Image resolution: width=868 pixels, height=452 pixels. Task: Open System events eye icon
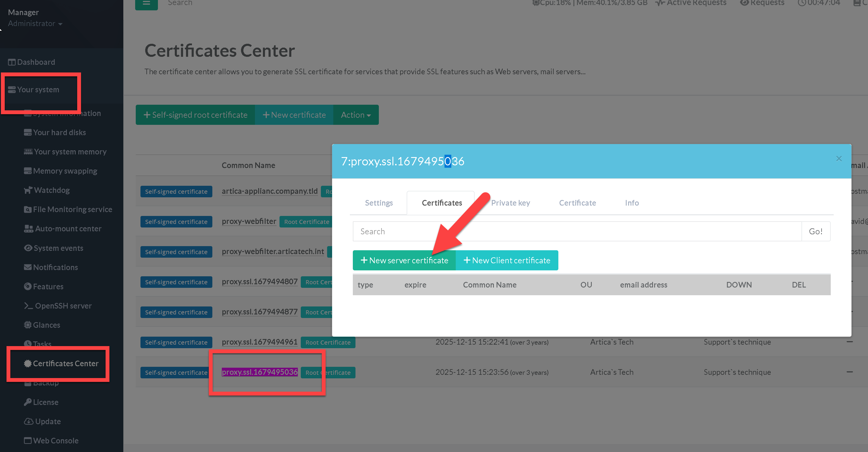tap(28, 248)
